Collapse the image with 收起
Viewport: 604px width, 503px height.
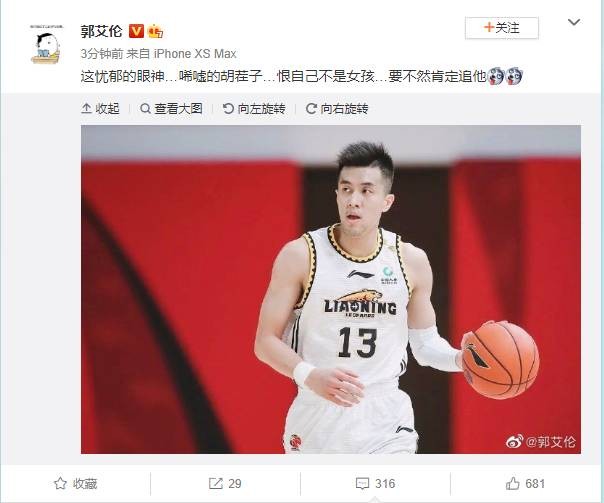(101, 109)
